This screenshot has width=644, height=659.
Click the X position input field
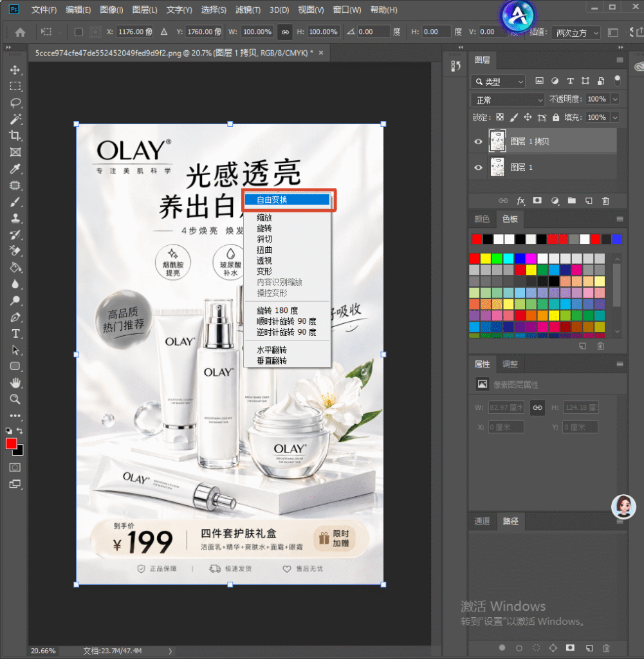point(134,32)
